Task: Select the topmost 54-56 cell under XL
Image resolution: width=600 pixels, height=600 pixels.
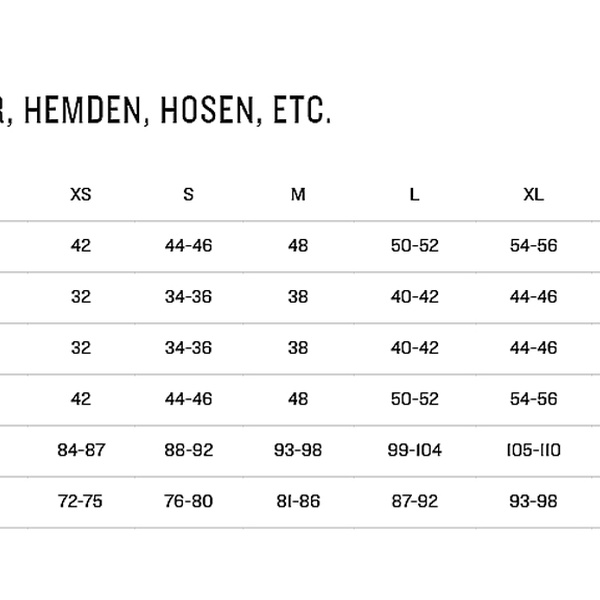Action: [533, 245]
